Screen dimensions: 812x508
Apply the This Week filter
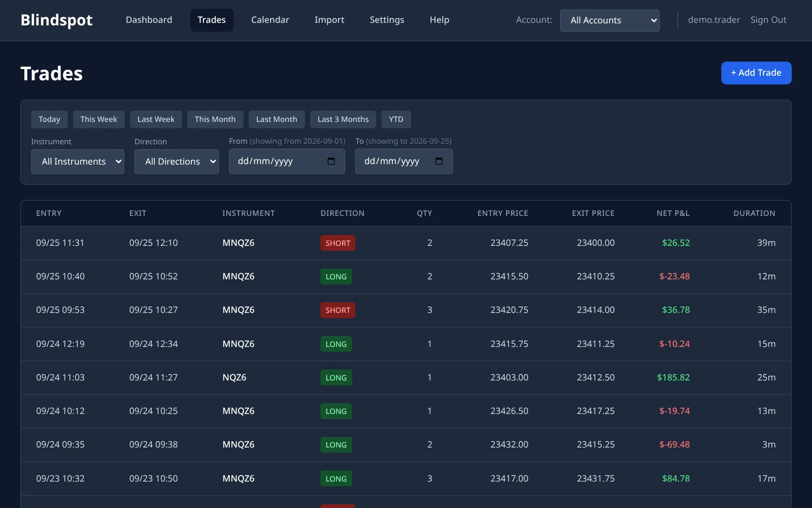(98, 119)
